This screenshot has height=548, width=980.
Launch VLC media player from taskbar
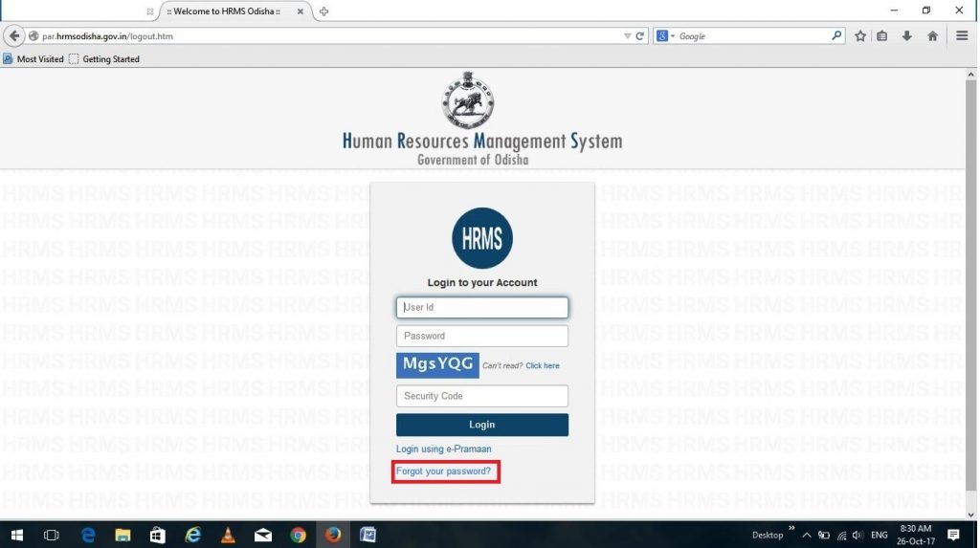228,535
